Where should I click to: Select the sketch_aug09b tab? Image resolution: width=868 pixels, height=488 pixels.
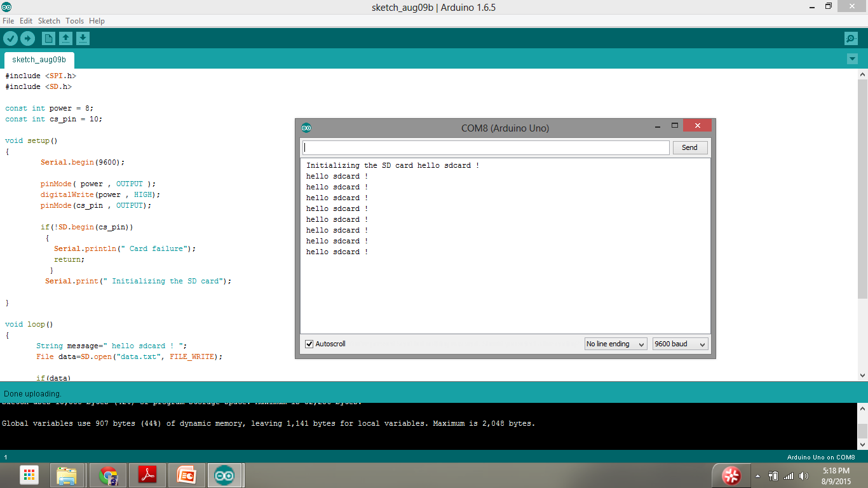(38, 60)
